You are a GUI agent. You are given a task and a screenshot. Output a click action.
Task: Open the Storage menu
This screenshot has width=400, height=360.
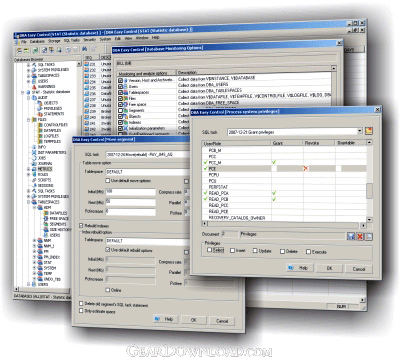coord(54,41)
